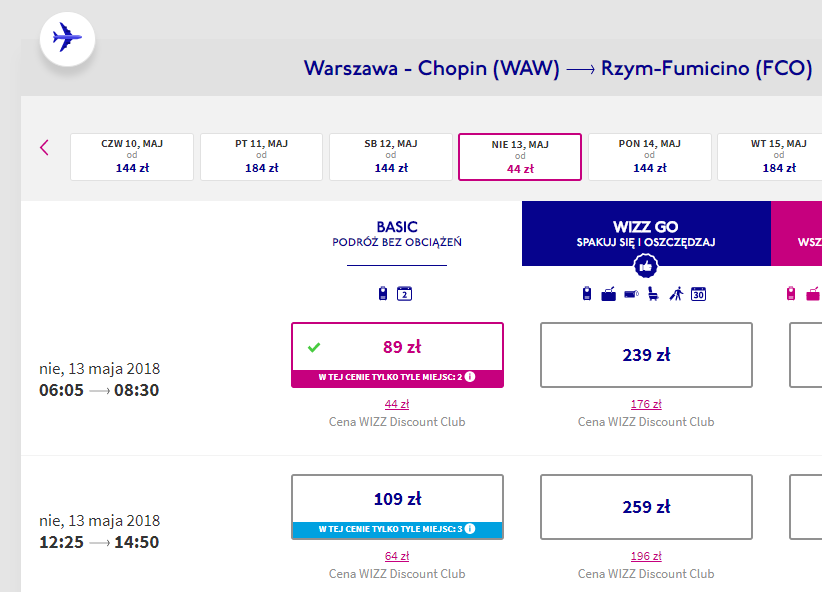The image size is (822, 592).
Task: Click the small cabin bag icon under BASIC
Action: tap(383, 294)
